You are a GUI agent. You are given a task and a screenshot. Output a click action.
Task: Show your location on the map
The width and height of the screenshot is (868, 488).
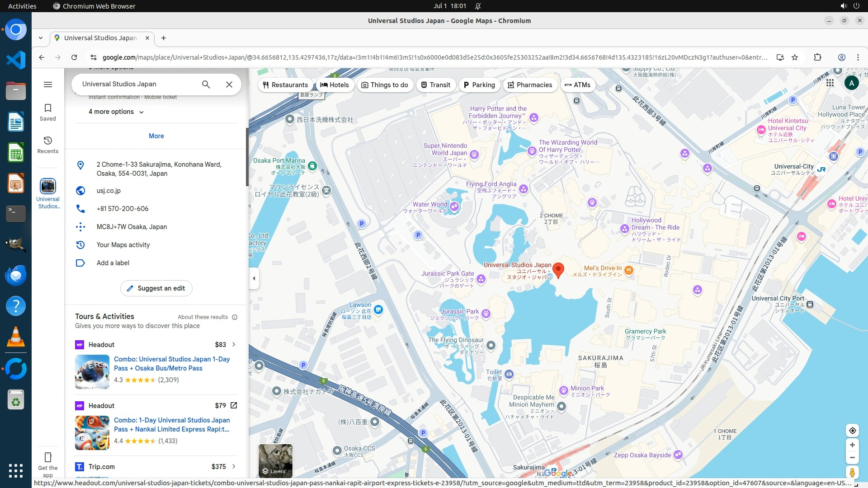(852, 431)
